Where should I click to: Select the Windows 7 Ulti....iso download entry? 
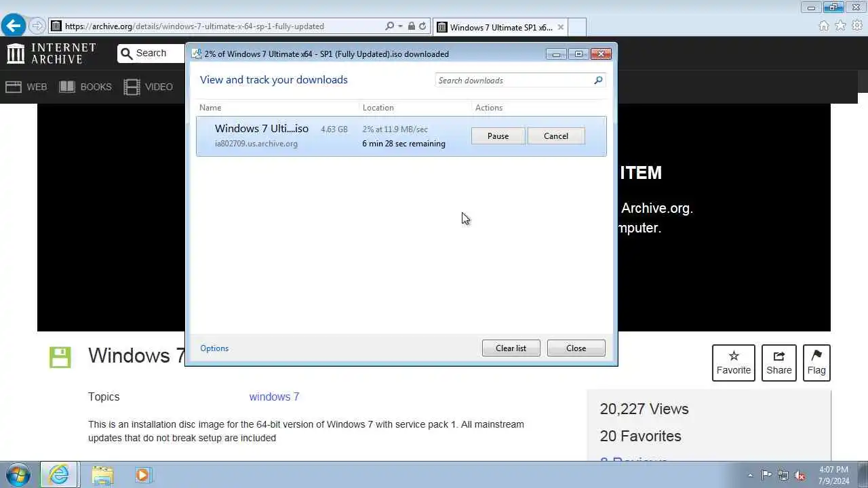point(401,136)
